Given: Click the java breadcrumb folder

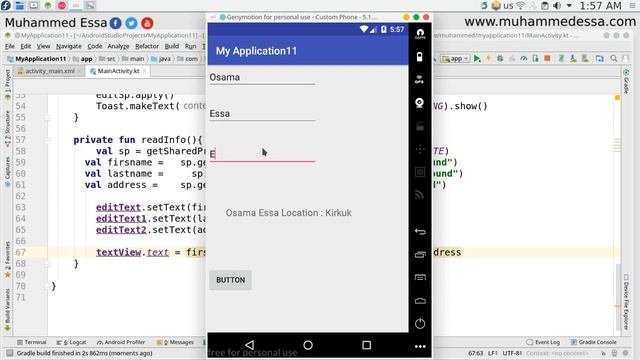Looking at the screenshot, I should (x=161, y=59).
